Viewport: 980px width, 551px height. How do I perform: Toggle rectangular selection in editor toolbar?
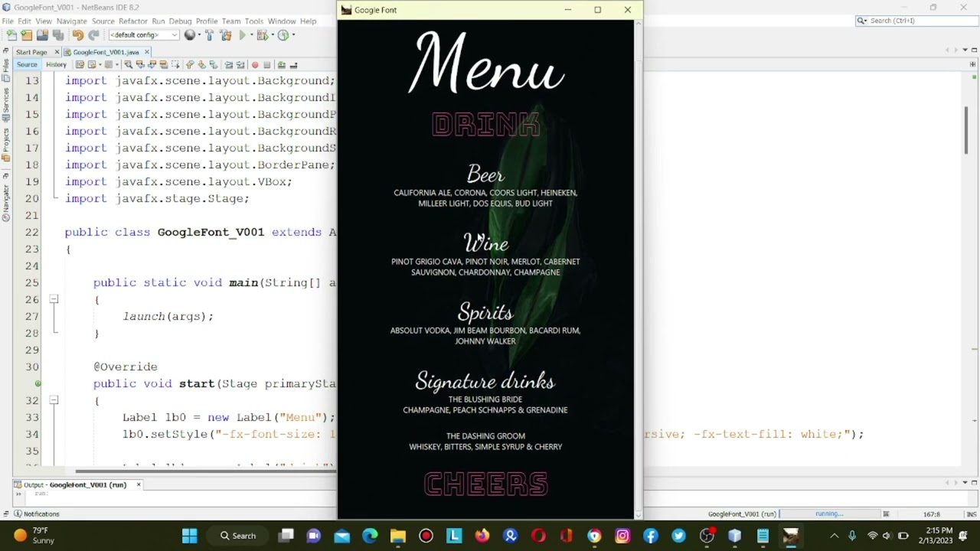[175, 65]
